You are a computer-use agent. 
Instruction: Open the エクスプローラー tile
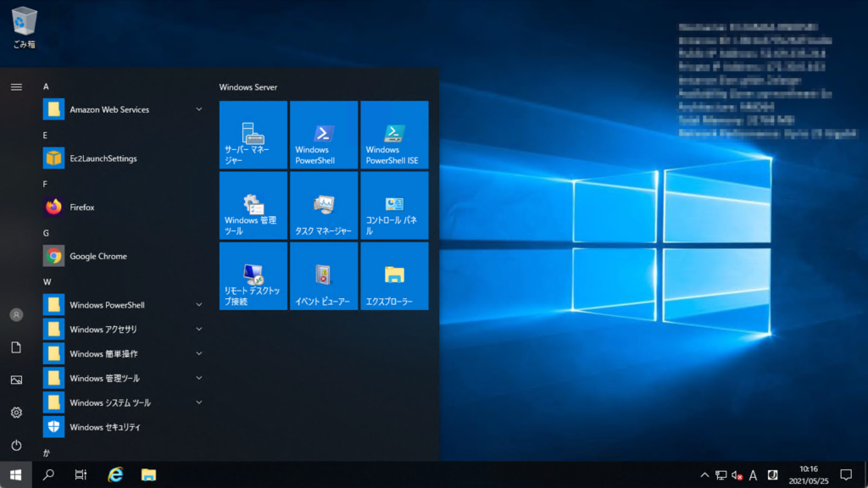394,275
